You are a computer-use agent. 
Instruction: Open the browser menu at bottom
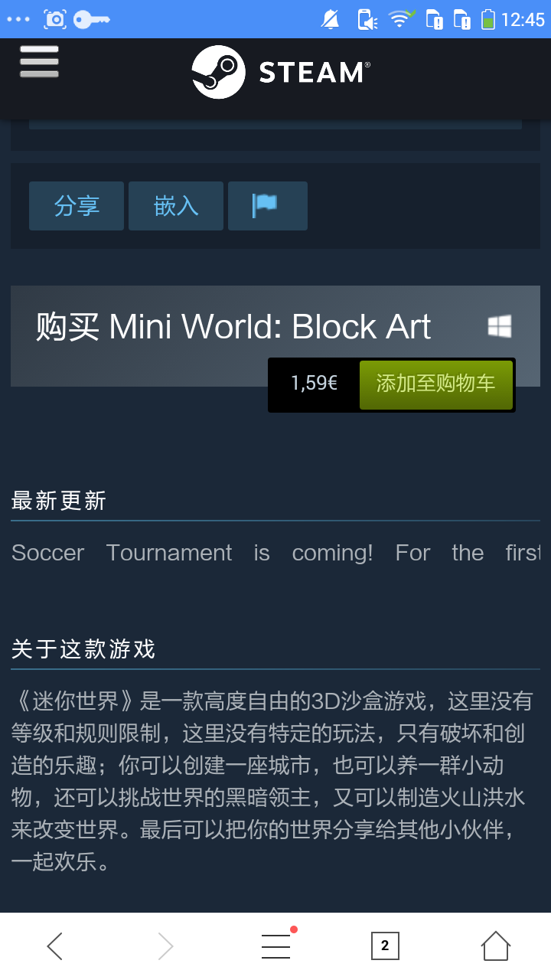[x=276, y=946]
